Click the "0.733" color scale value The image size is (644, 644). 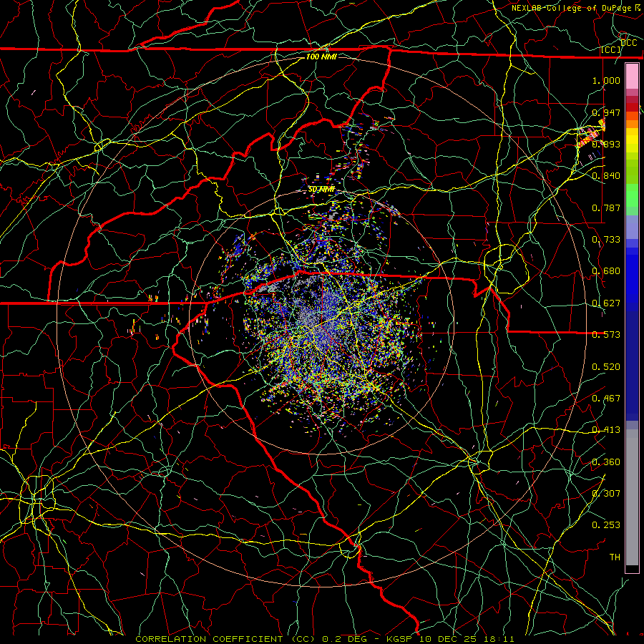[x=606, y=240]
